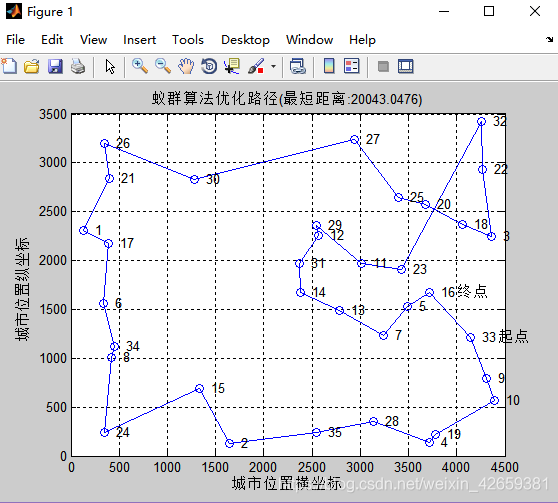Hide Plot Tools icon

click(383, 67)
